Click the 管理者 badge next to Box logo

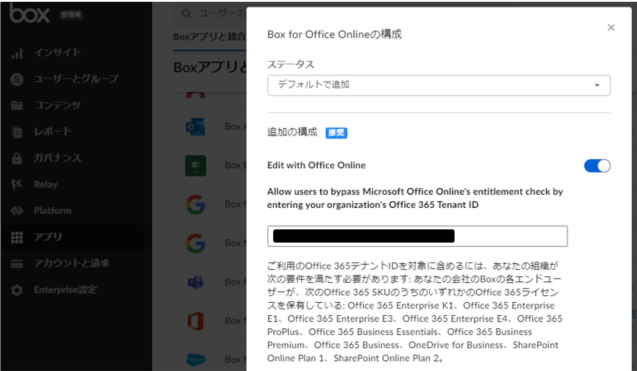click(x=71, y=15)
